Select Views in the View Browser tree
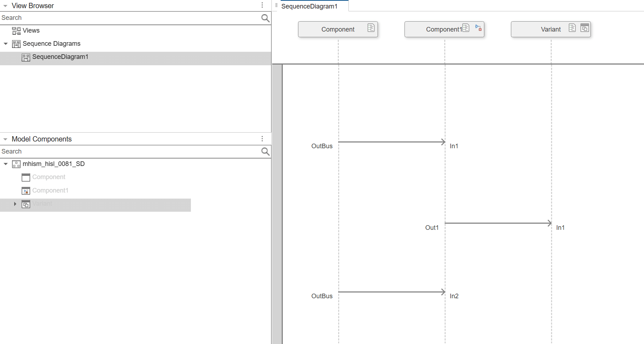This screenshot has width=644, height=344. 31,30
